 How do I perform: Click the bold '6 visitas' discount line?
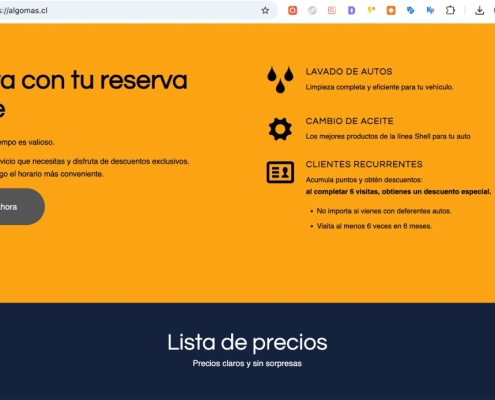tap(398, 192)
